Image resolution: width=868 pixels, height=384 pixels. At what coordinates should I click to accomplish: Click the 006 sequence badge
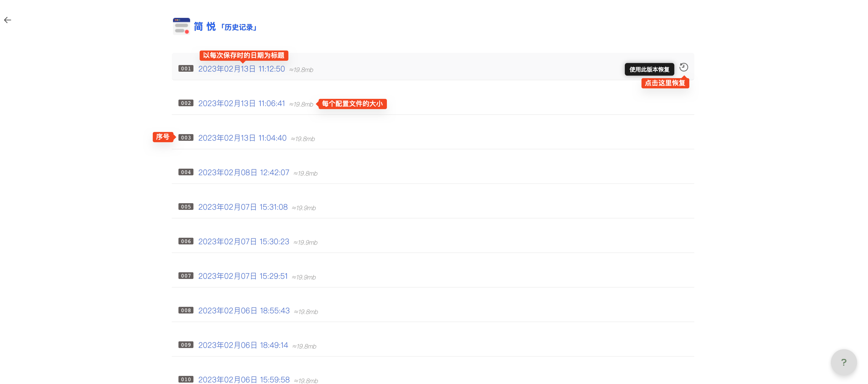[186, 241]
